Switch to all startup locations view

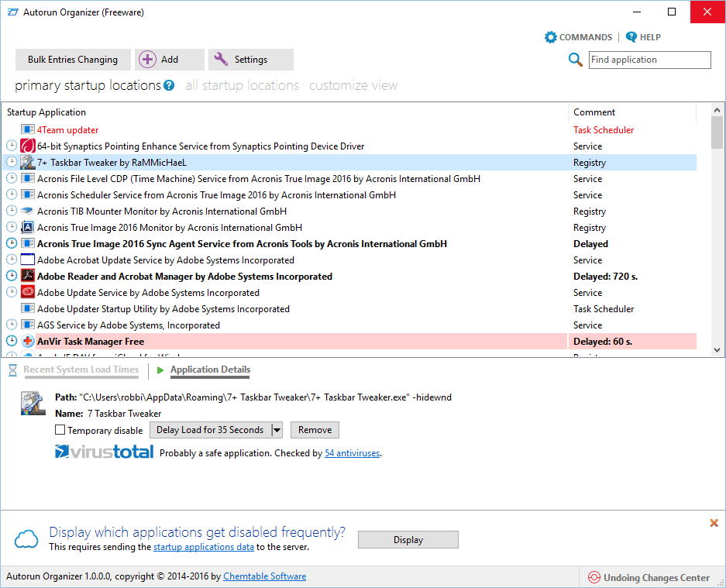[x=243, y=85]
